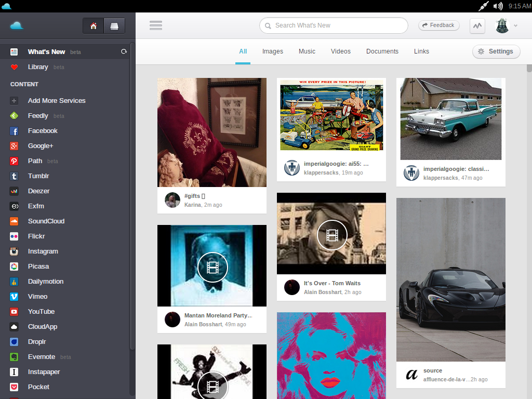Play the It's Over - Tom Waits video

tap(331, 234)
